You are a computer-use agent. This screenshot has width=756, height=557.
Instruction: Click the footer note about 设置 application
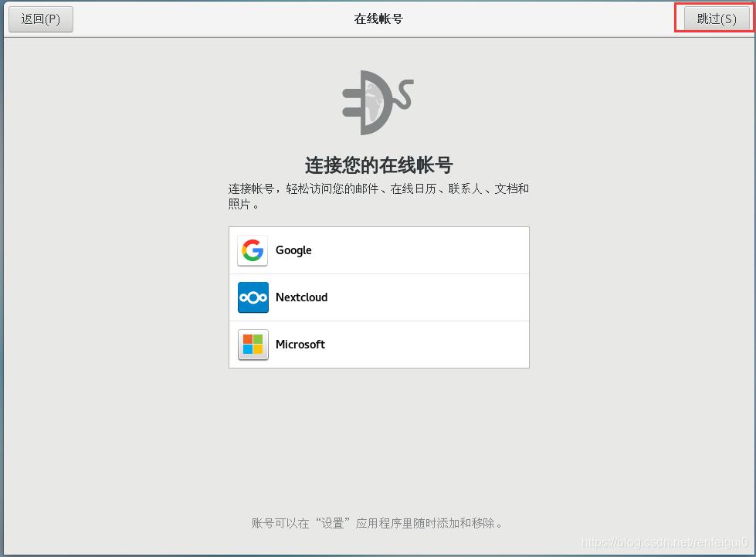click(x=378, y=522)
